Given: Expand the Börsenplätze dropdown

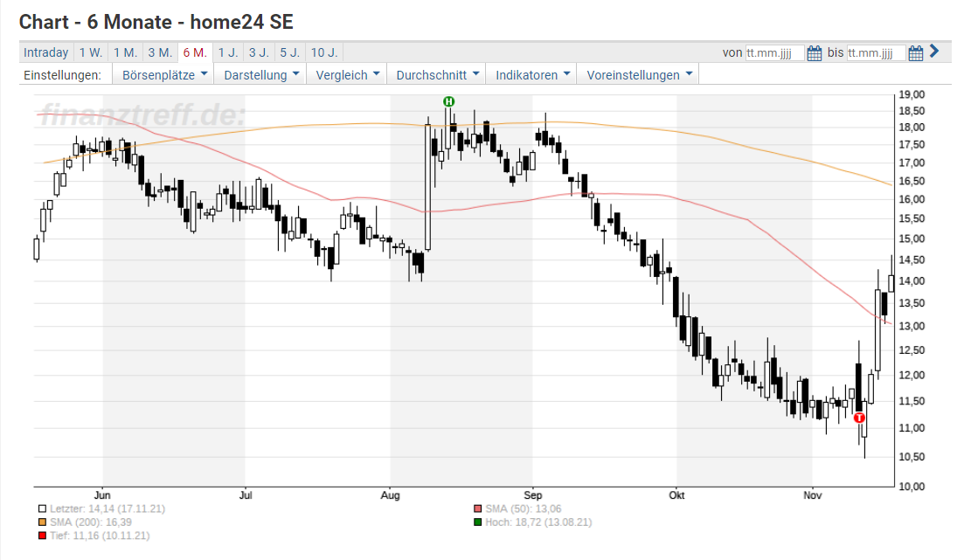Looking at the screenshot, I should pyautogui.click(x=164, y=75).
